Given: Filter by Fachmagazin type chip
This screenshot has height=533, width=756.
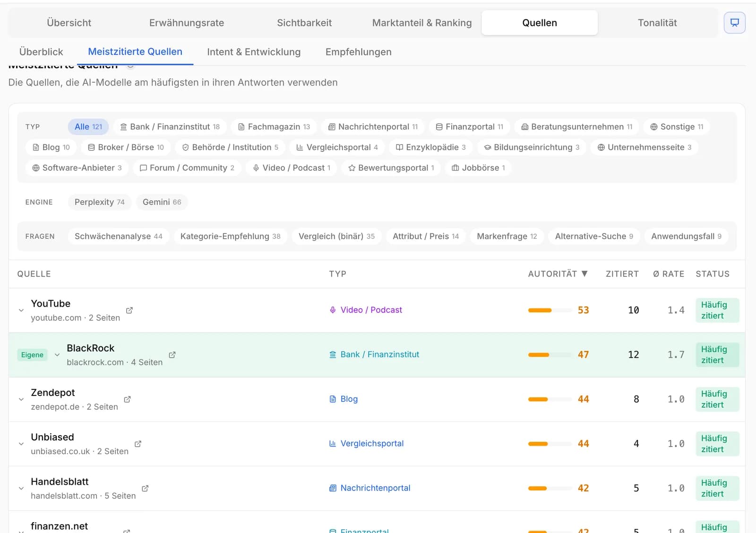Looking at the screenshot, I should coord(274,127).
